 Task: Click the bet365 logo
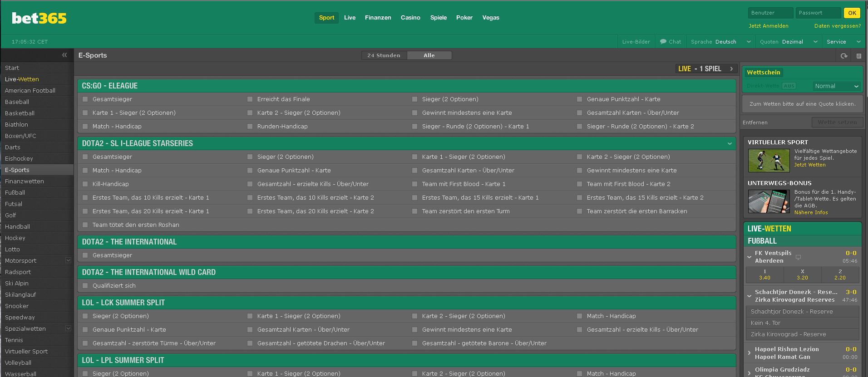click(x=39, y=18)
